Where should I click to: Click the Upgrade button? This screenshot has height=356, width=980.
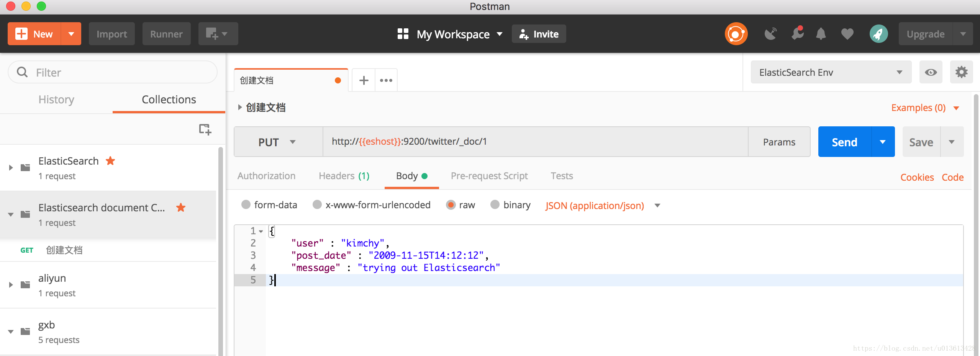(x=925, y=34)
